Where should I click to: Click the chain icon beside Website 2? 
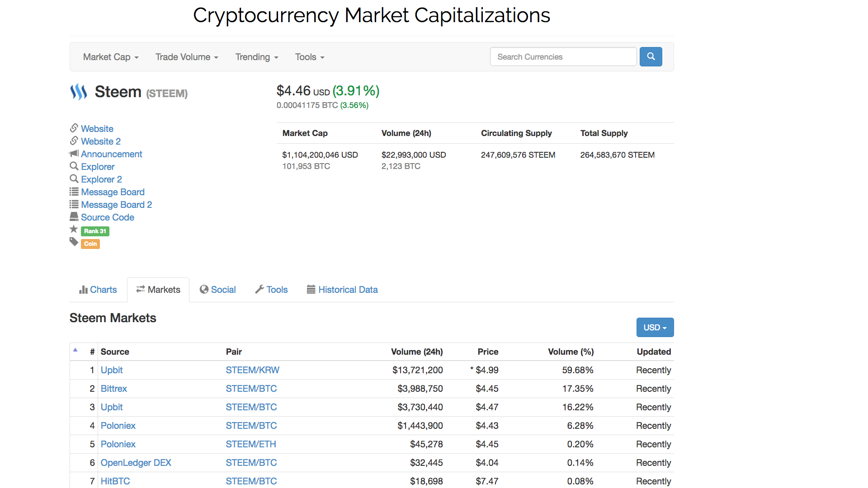(74, 141)
